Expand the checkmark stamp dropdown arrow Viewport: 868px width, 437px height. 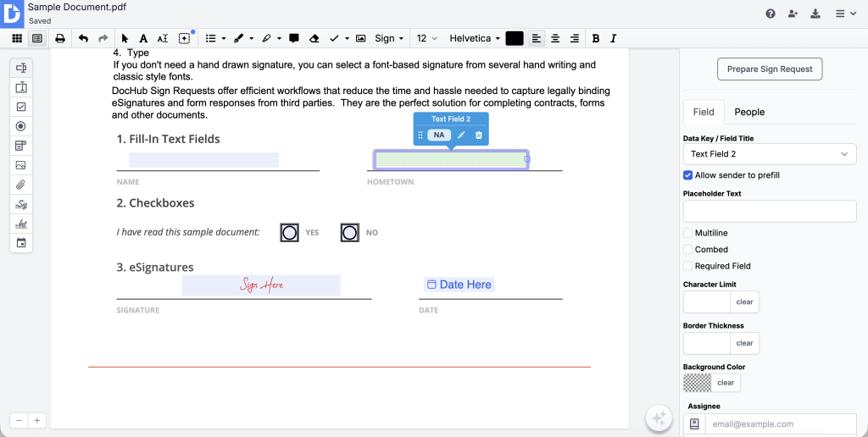(x=347, y=39)
